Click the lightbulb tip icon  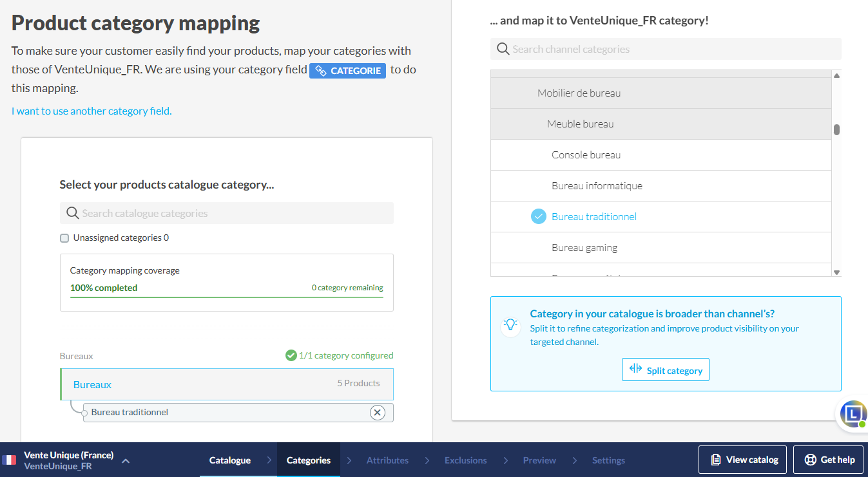click(x=510, y=324)
